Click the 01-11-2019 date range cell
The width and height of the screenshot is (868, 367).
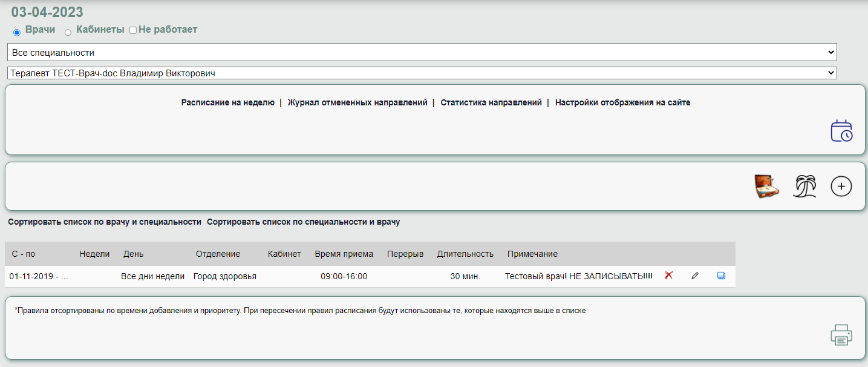click(x=38, y=277)
